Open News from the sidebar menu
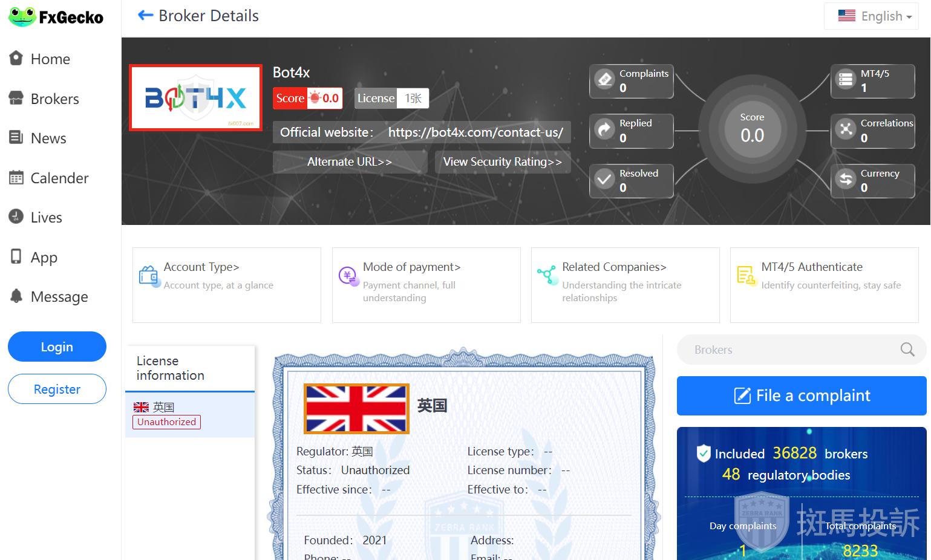931x560 pixels. [x=48, y=138]
